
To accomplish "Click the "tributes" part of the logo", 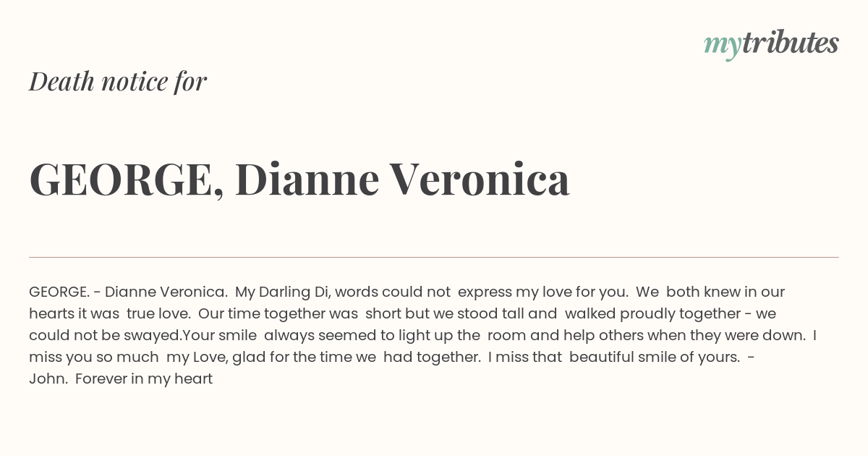I will [x=791, y=43].
